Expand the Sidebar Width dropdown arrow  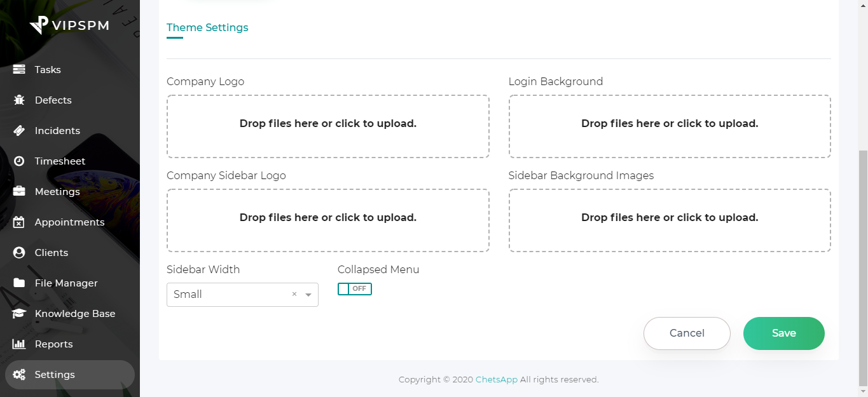(308, 295)
